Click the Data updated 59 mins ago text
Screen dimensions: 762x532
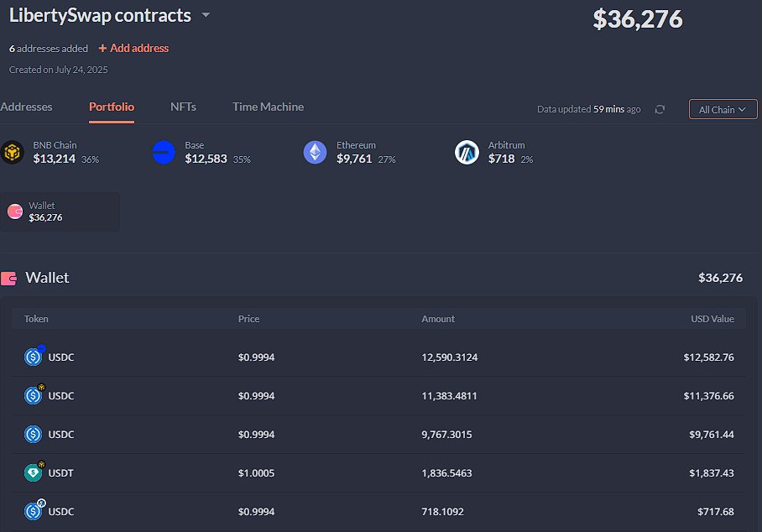tap(588, 109)
